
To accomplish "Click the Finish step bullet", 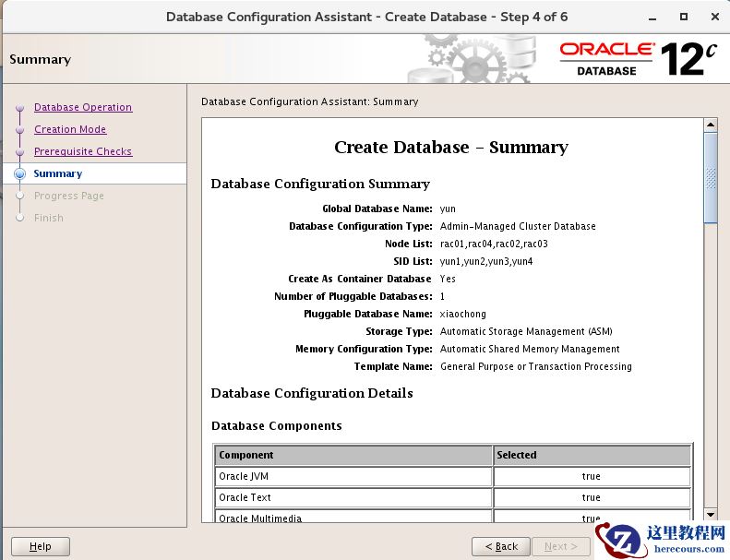I will (19, 218).
